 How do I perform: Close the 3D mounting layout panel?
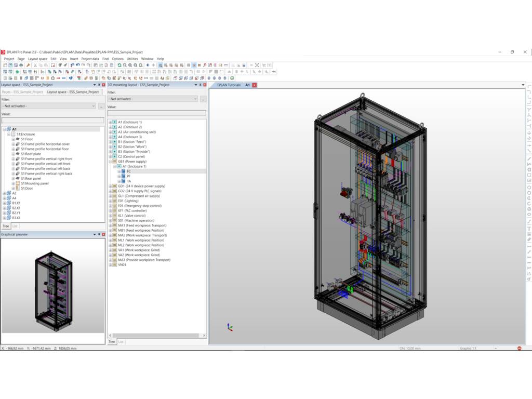click(205, 85)
